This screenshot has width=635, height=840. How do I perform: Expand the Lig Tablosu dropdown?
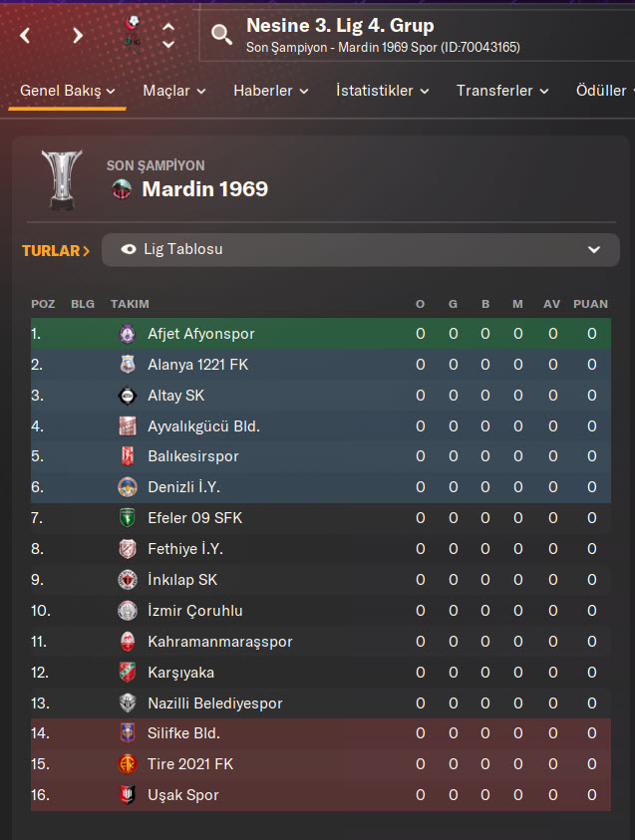[x=594, y=249]
